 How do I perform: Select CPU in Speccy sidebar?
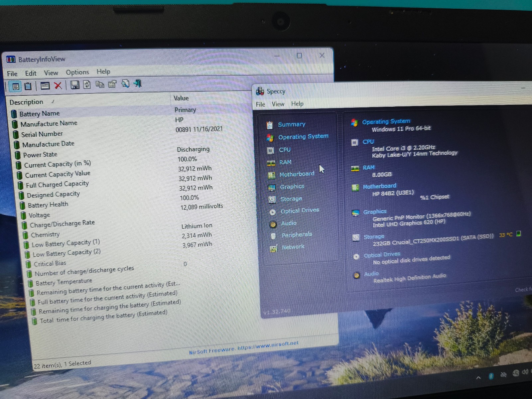tap(285, 150)
